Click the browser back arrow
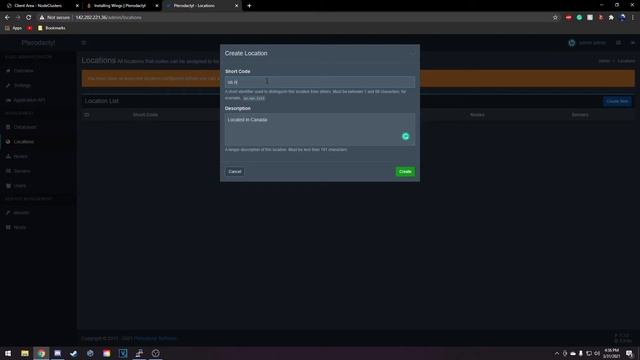The width and height of the screenshot is (640, 360). tap(7, 18)
